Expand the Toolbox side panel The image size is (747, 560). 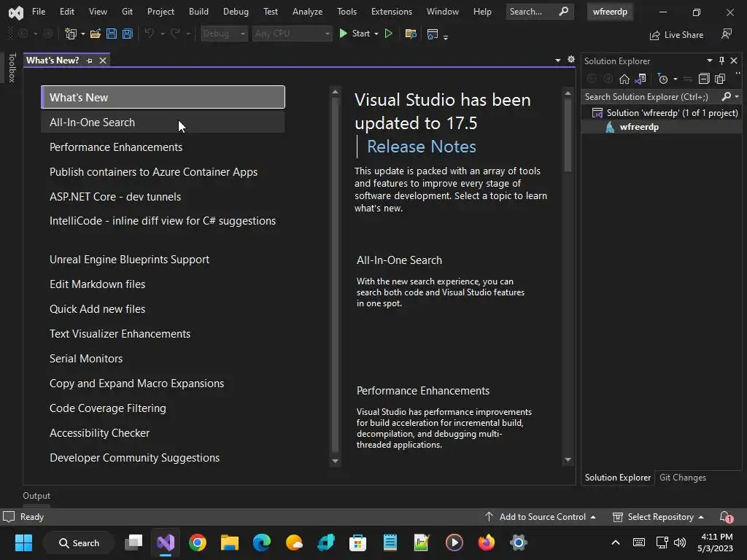click(12, 67)
